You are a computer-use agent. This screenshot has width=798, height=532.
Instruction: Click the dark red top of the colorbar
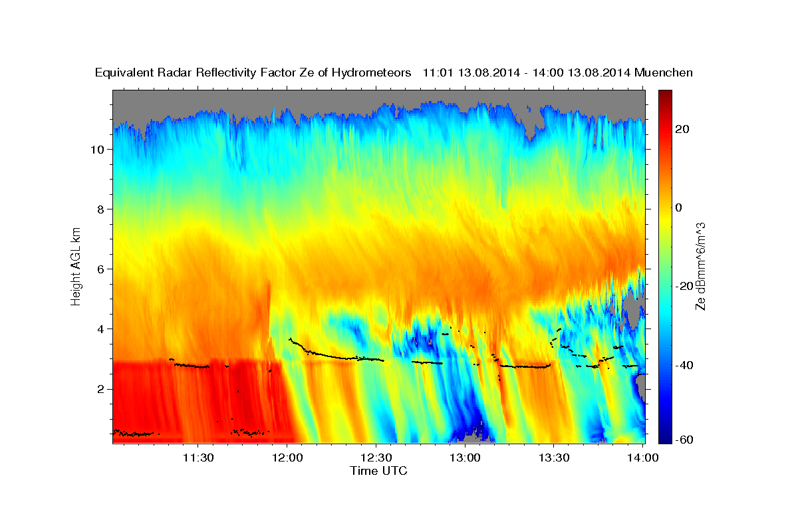point(665,94)
